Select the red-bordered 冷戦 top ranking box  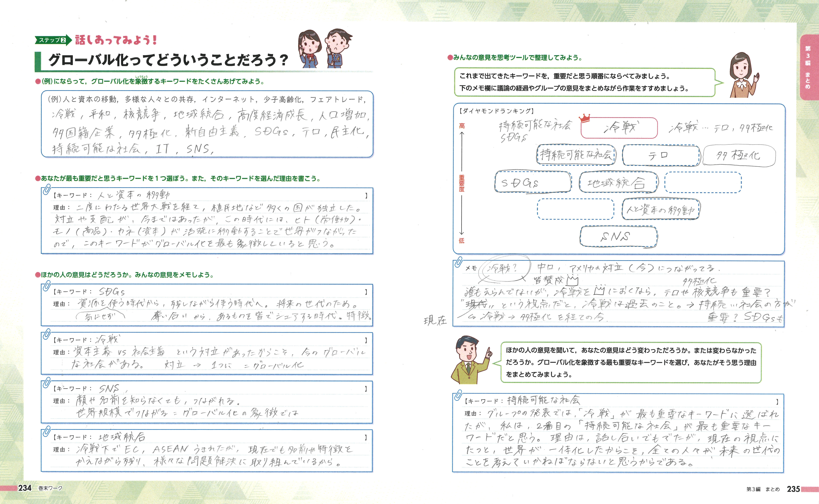(619, 128)
